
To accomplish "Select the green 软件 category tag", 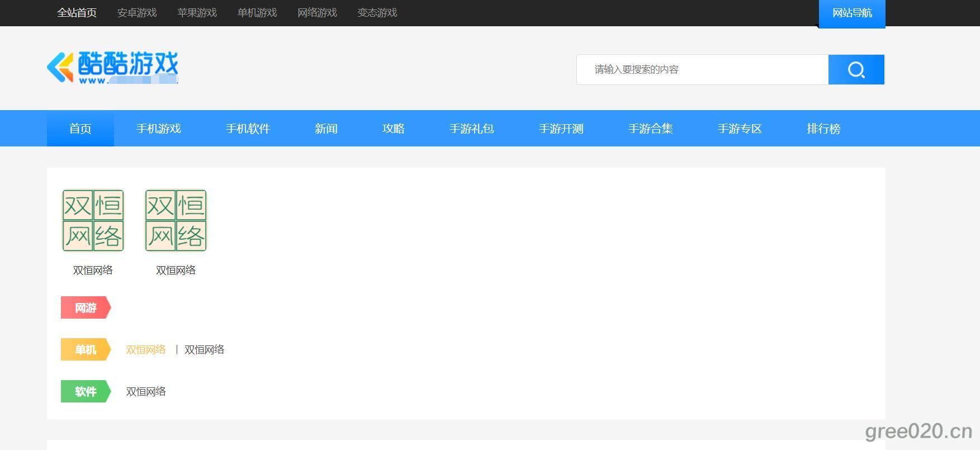I will [x=86, y=392].
